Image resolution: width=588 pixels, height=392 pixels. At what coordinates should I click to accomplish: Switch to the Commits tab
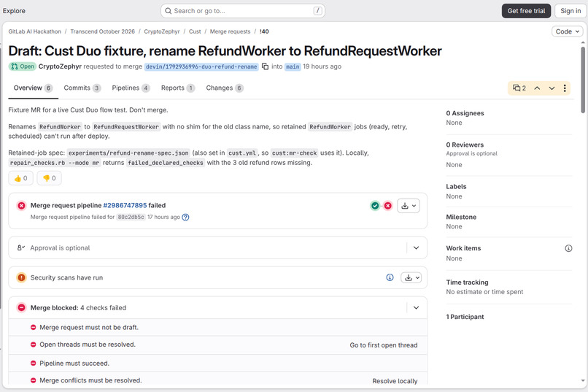(82, 88)
